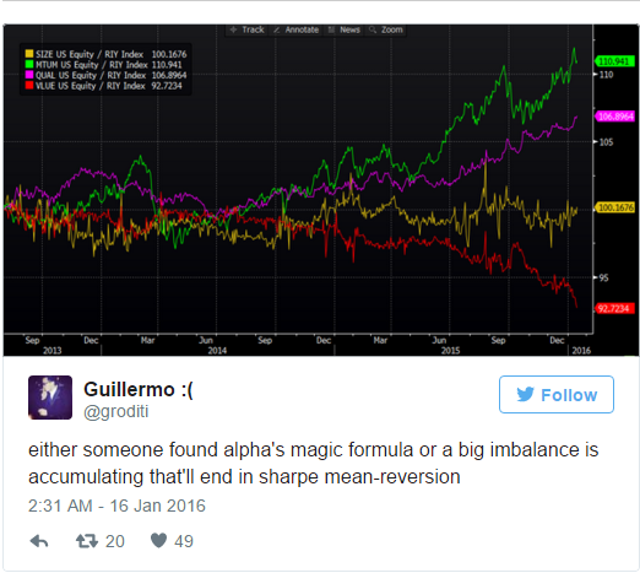Open News in the chart toolbar
640x573 pixels.
[344, 30]
